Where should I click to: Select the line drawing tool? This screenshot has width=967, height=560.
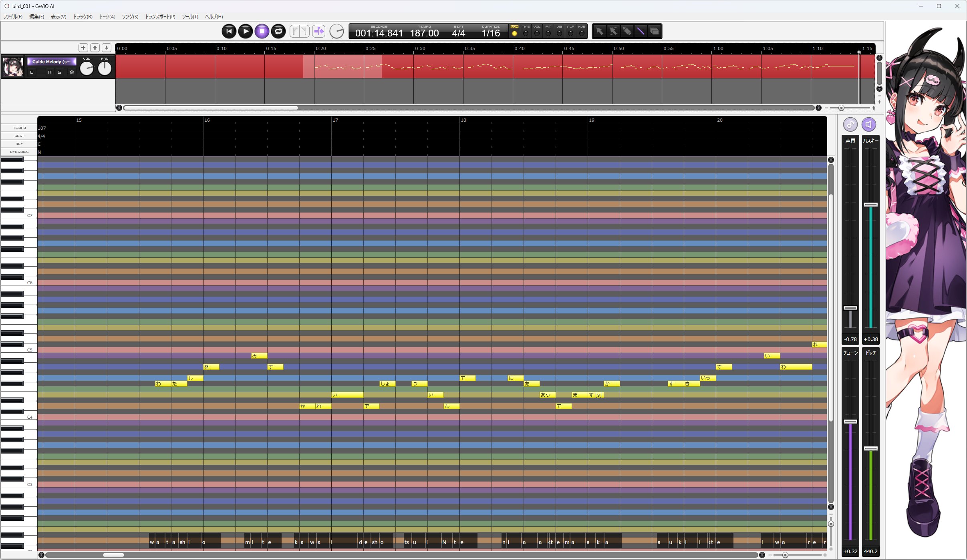click(x=641, y=31)
